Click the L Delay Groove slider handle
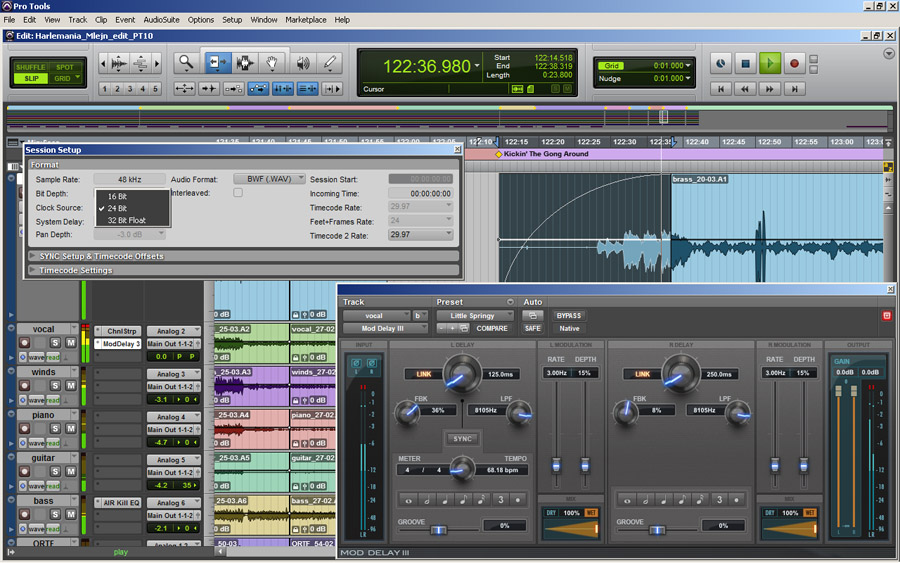Image resolution: width=900 pixels, height=563 pixels. coord(438,530)
